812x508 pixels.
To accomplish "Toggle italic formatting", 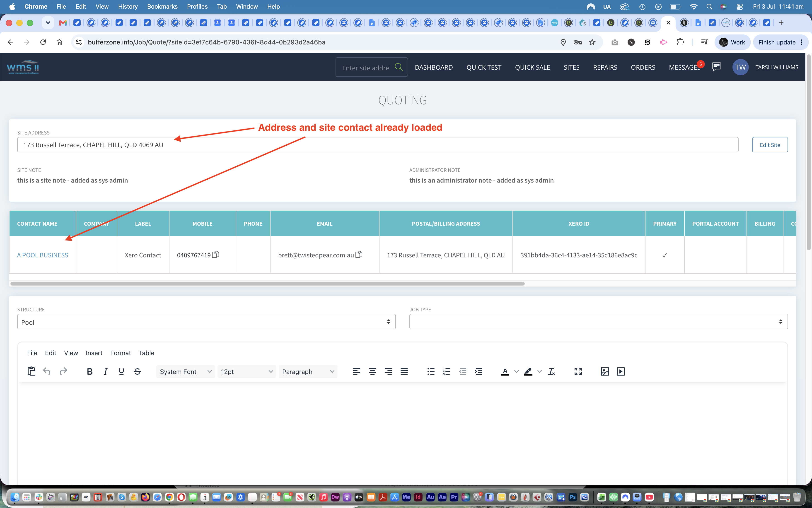I will point(105,371).
